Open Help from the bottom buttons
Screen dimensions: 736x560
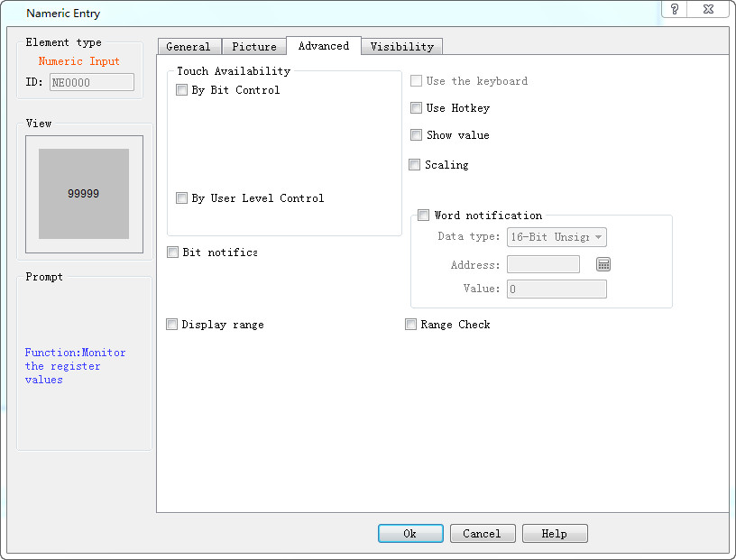click(555, 533)
